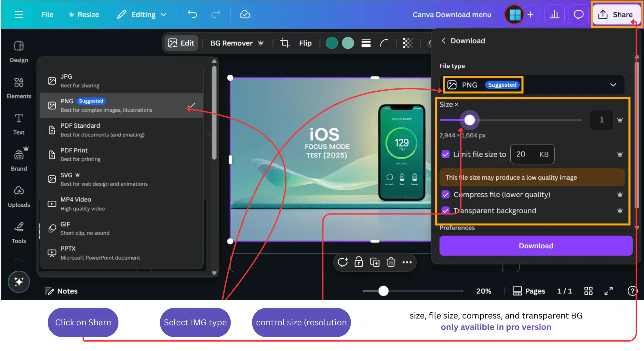Screen dimensions: 644x351
Task: Click the Share button
Action: pyautogui.click(x=616, y=15)
